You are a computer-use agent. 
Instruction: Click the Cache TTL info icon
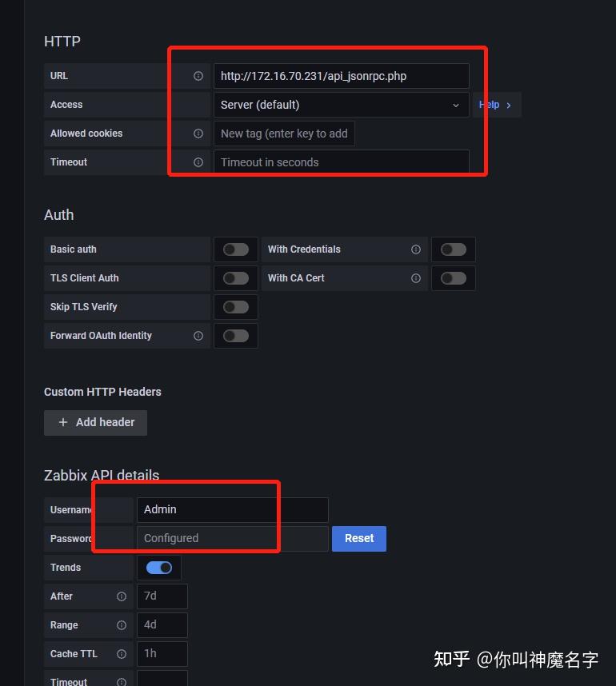click(122, 654)
